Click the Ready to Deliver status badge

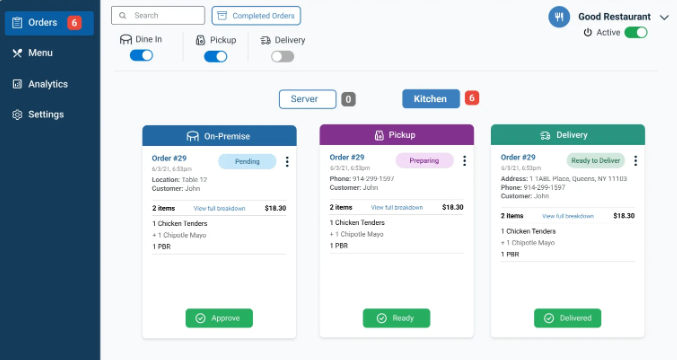tap(595, 161)
